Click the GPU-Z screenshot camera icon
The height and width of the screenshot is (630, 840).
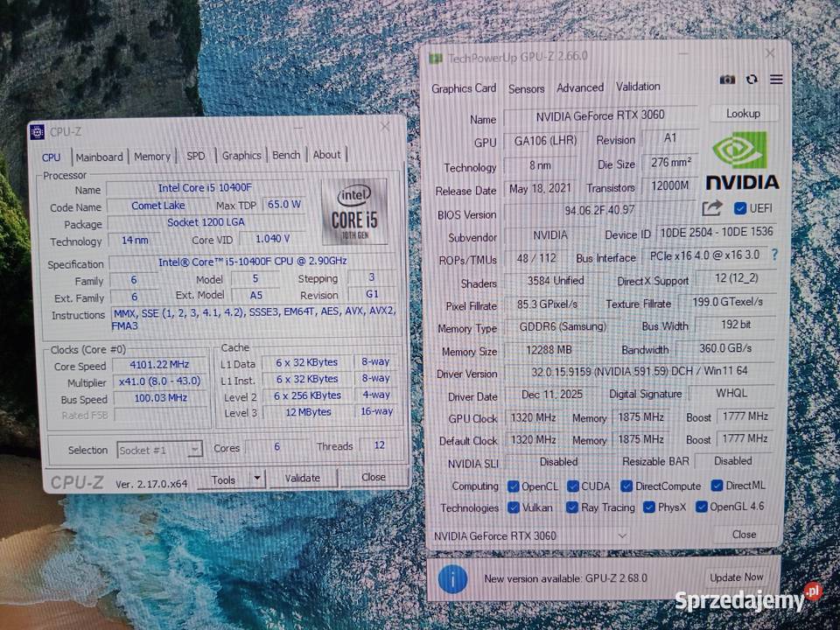[727, 80]
